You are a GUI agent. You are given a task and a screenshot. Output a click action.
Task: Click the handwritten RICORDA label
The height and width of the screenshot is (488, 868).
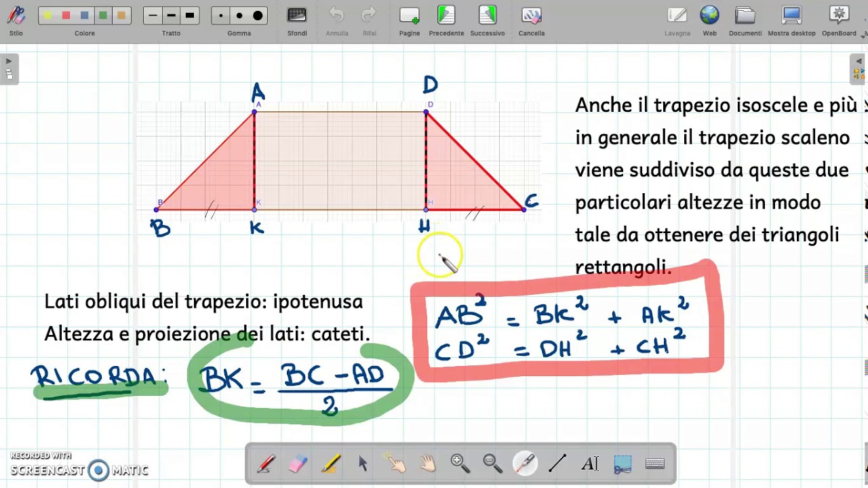point(99,378)
